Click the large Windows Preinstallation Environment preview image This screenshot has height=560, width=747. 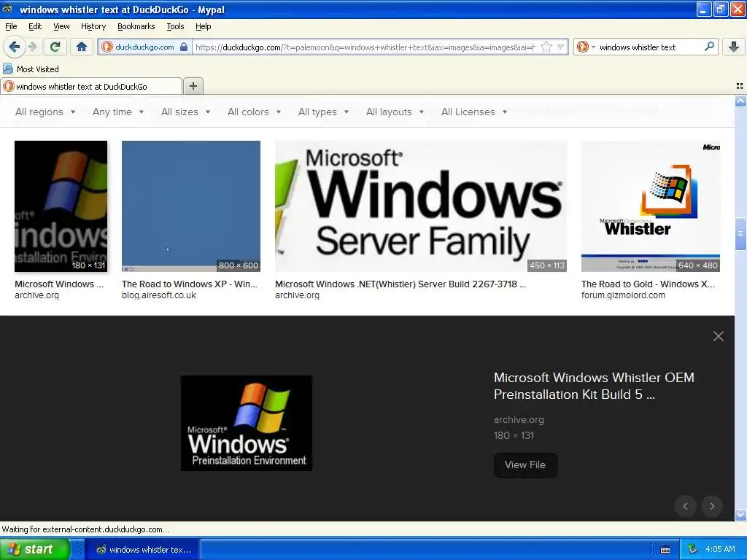pyautogui.click(x=247, y=424)
